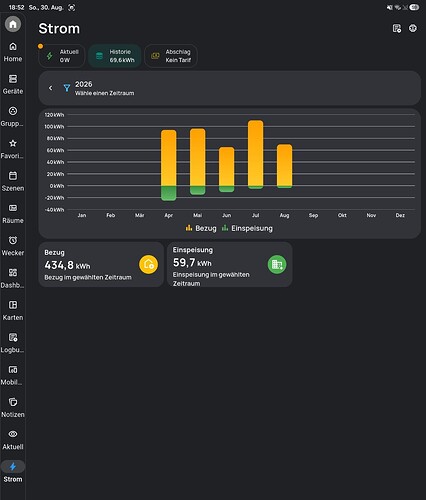The height and width of the screenshot is (500, 426).
Task: Switch to the Historie 69,6 kWh tab
Action: [115, 56]
